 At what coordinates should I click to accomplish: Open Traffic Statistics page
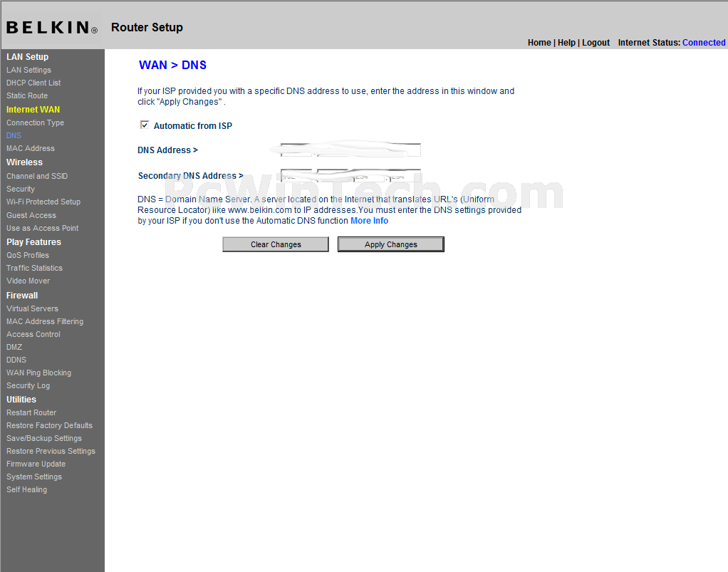pos(34,268)
